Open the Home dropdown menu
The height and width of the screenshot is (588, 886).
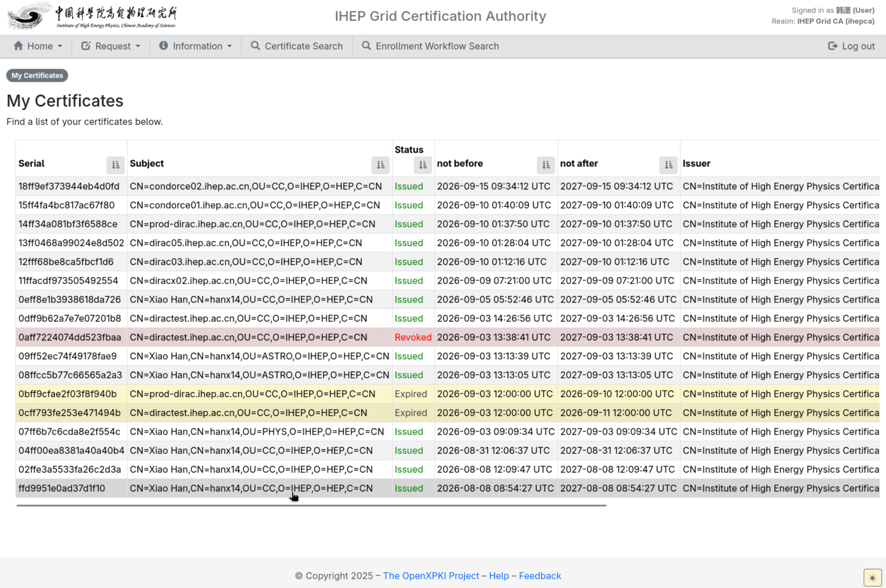38,46
